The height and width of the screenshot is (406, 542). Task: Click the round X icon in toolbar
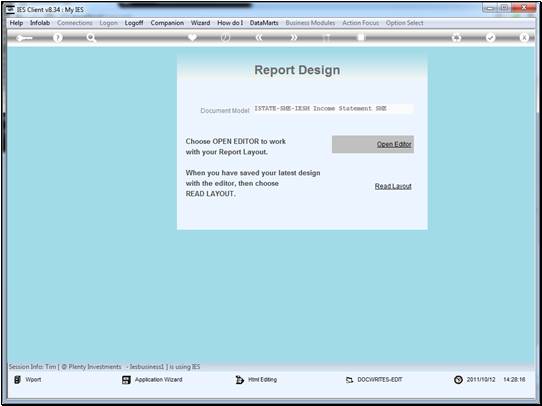point(524,38)
